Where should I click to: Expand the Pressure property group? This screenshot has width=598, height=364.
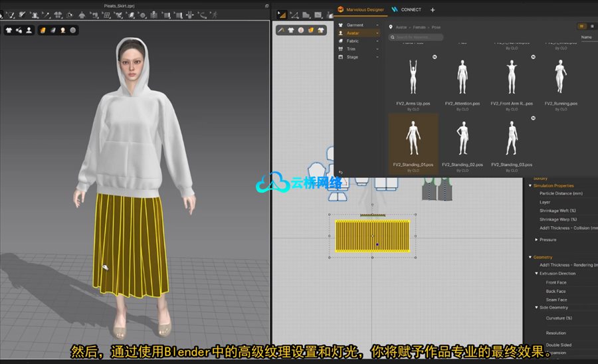537,239
